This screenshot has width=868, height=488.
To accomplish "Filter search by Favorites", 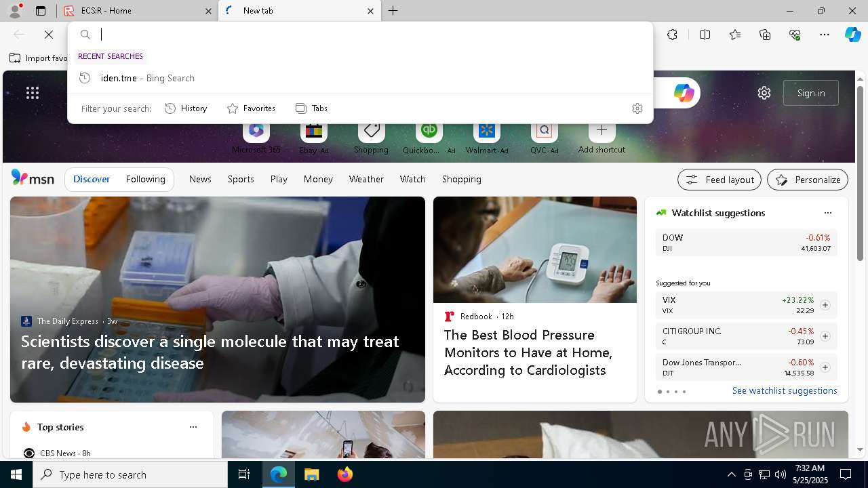I will (x=251, y=108).
